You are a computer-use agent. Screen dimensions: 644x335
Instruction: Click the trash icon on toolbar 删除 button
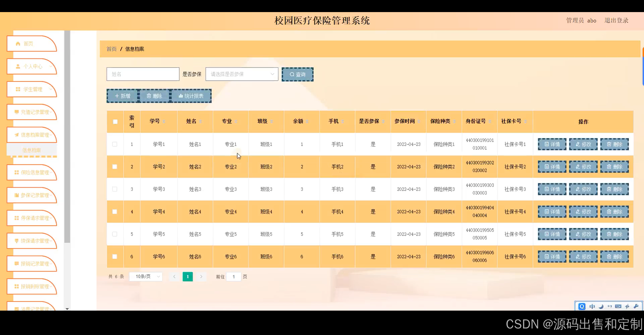[x=149, y=96]
